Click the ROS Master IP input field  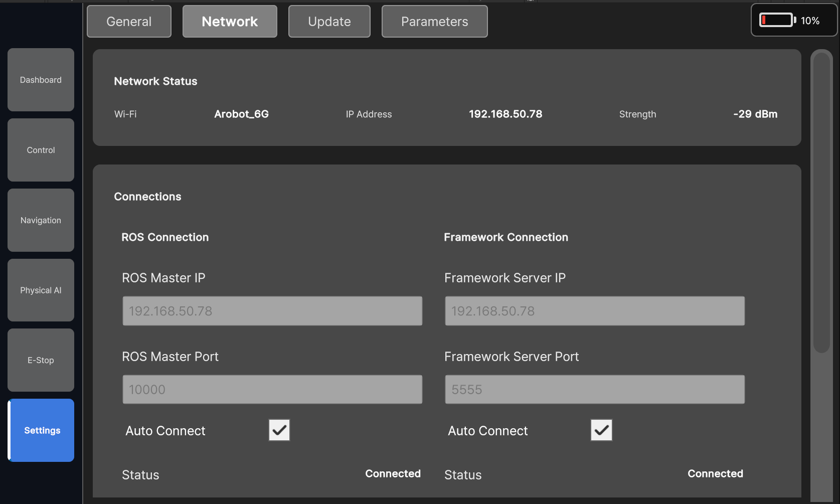(x=272, y=311)
